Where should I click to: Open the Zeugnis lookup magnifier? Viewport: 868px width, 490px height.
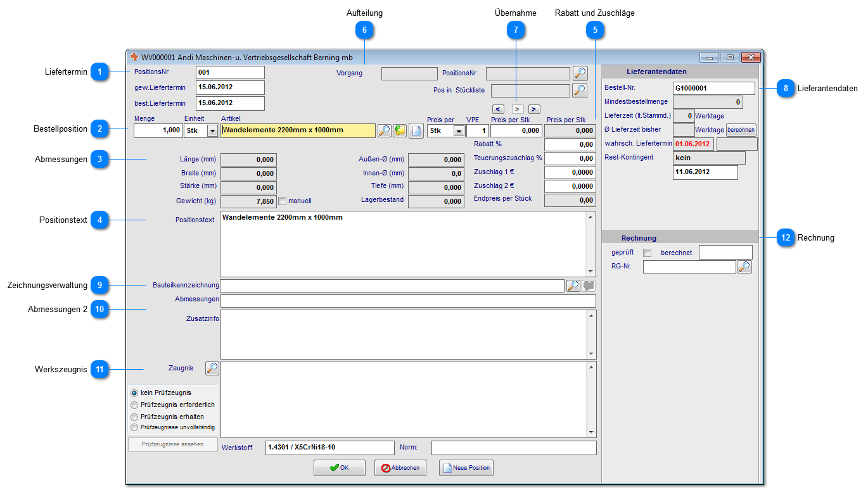212,368
